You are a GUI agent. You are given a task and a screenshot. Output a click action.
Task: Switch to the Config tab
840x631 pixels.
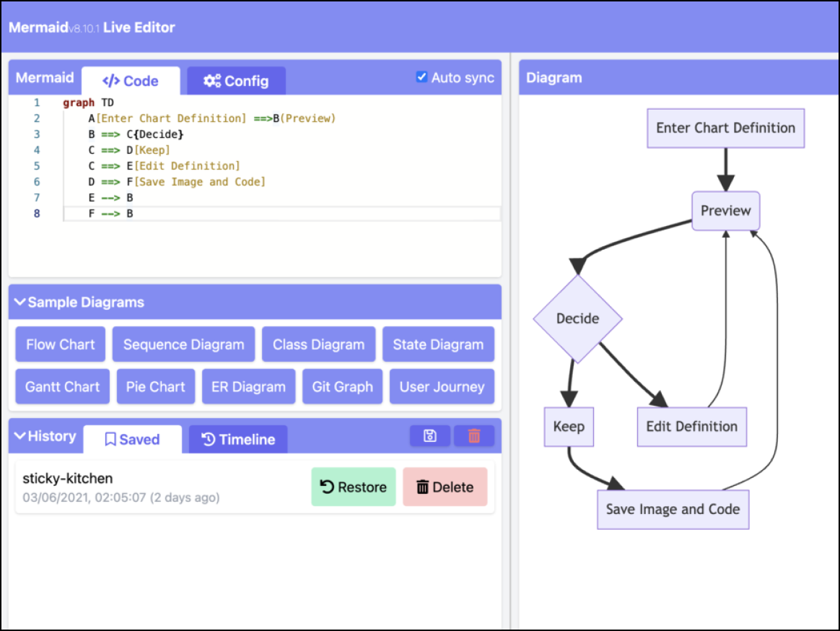pos(236,81)
